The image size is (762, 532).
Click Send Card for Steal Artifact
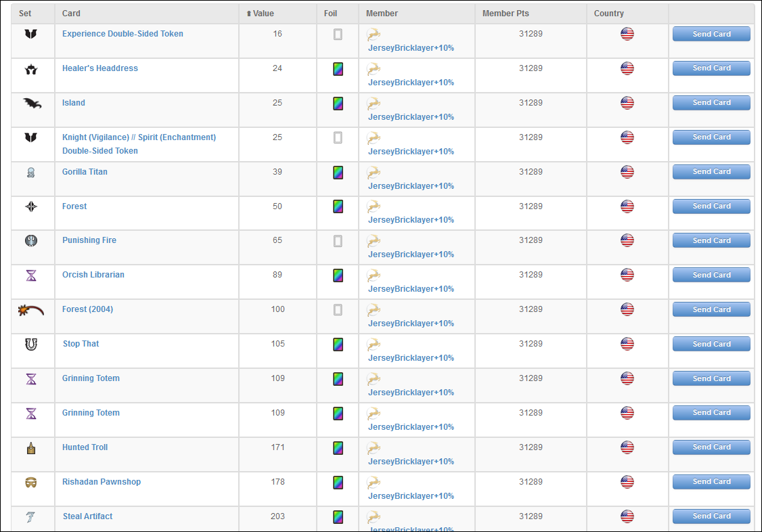[711, 516]
